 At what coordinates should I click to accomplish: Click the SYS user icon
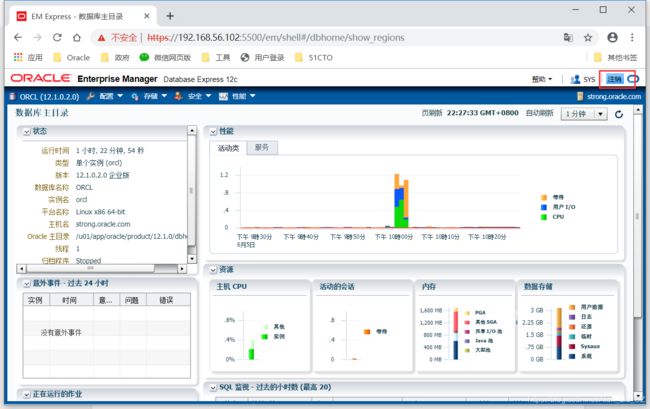(x=575, y=79)
